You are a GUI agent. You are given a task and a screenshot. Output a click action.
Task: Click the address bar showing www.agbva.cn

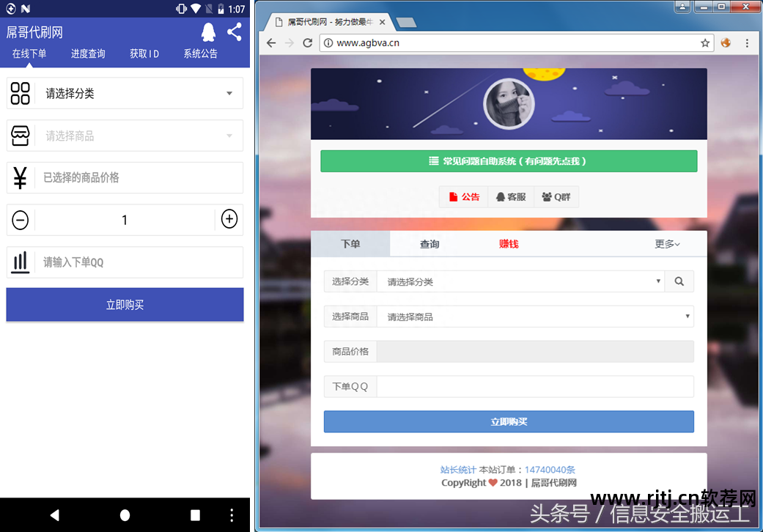516,43
